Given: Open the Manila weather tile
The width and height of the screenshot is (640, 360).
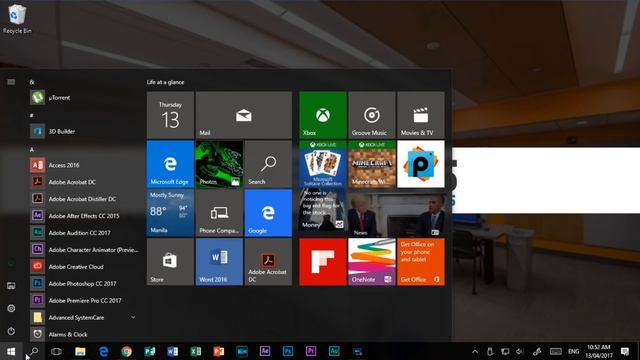Looking at the screenshot, I should 170,213.
